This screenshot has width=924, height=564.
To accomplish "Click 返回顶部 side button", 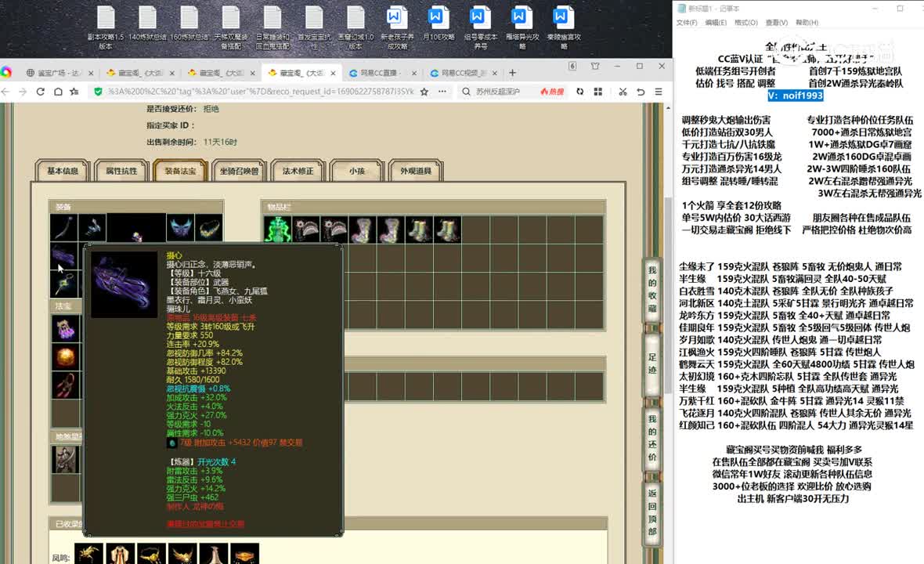I will coord(651,512).
